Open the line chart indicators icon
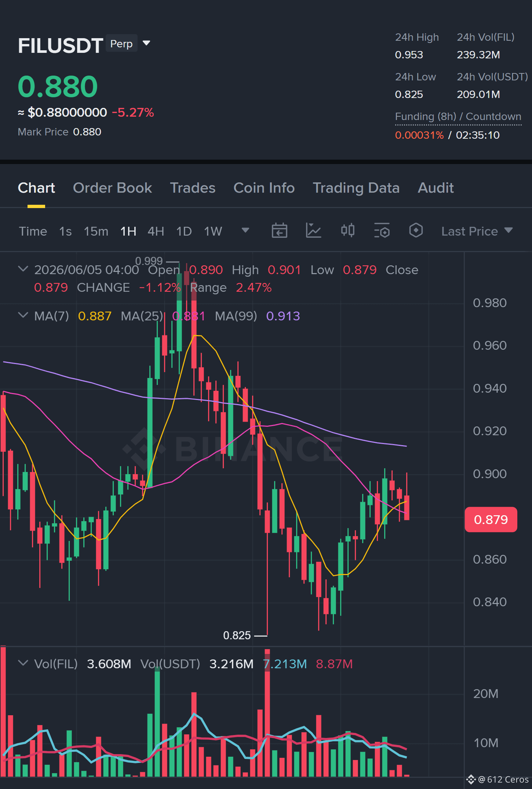The image size is (532, 789). 314,231
